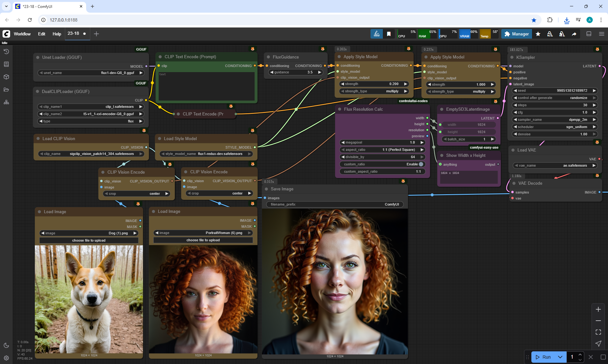Open the Run button dropdown arrow
The height and width of the screenshot is (364, 608).
[x=560, y=357]
